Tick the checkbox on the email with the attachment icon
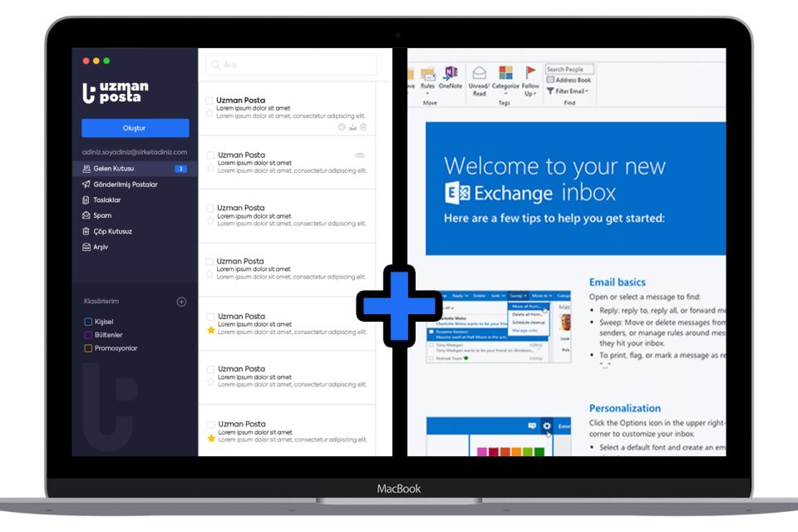 pos(210,155)
